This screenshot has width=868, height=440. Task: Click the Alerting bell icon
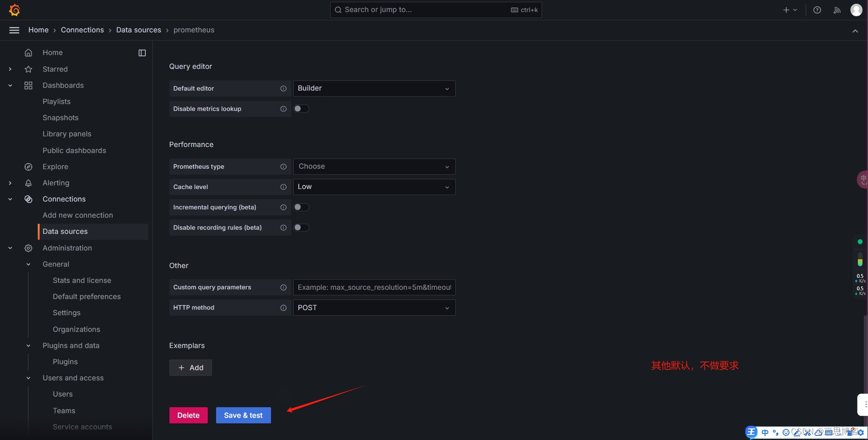(x=28, y=183)
